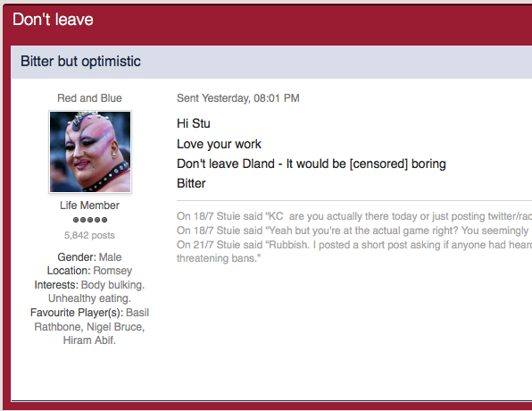Click the Don't leave conversation title
The height and width of the screenshot is (411, 532).
(53, 20)
